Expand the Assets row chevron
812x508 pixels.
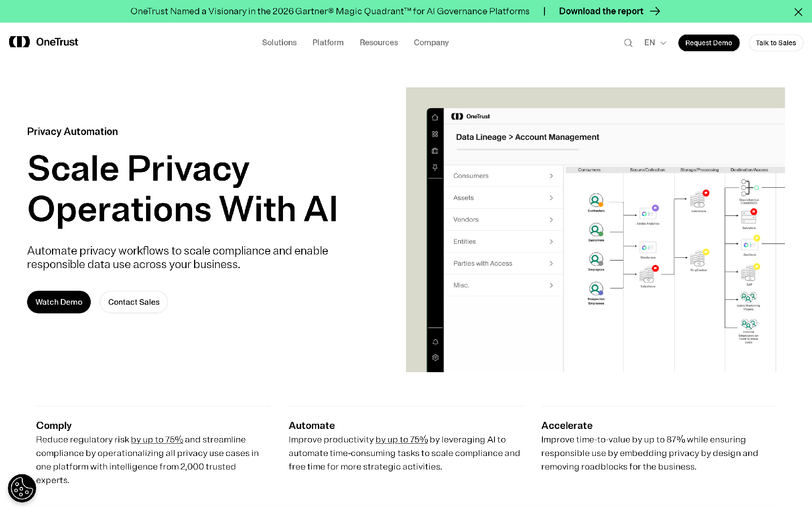pos(551,198)
